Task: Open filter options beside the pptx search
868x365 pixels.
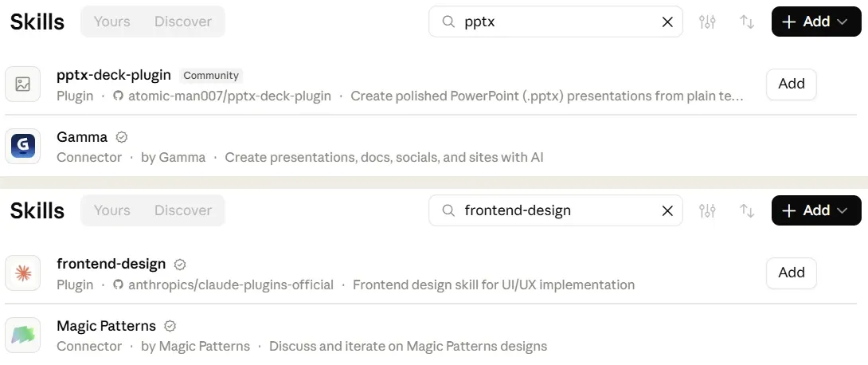Action: [707, 22]
